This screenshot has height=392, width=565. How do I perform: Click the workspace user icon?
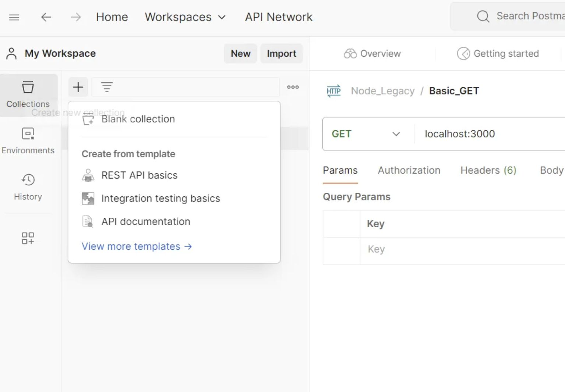[11, 53]
